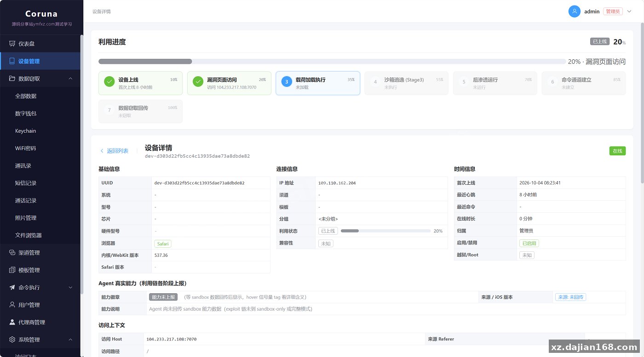Click the 设备管理 device icon in sidebar
644x357 pixels.
click(12, 61)
